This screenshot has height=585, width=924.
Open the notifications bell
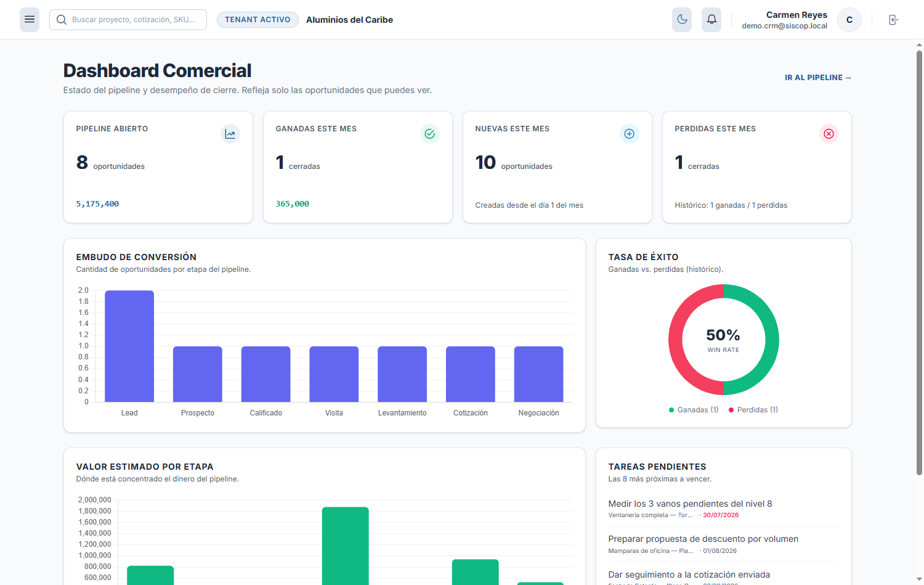click(711, 20)
